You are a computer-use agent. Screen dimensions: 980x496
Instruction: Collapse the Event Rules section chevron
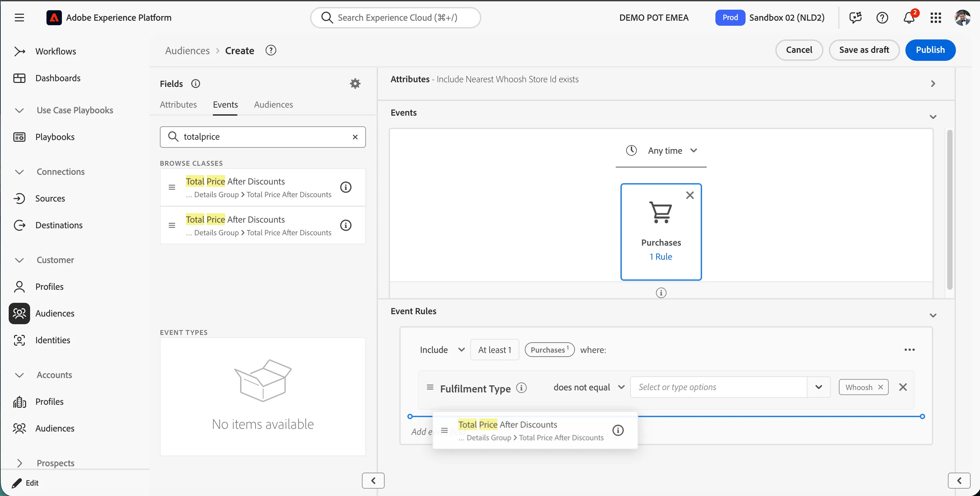pyautogui.click(x=933, y=316)
